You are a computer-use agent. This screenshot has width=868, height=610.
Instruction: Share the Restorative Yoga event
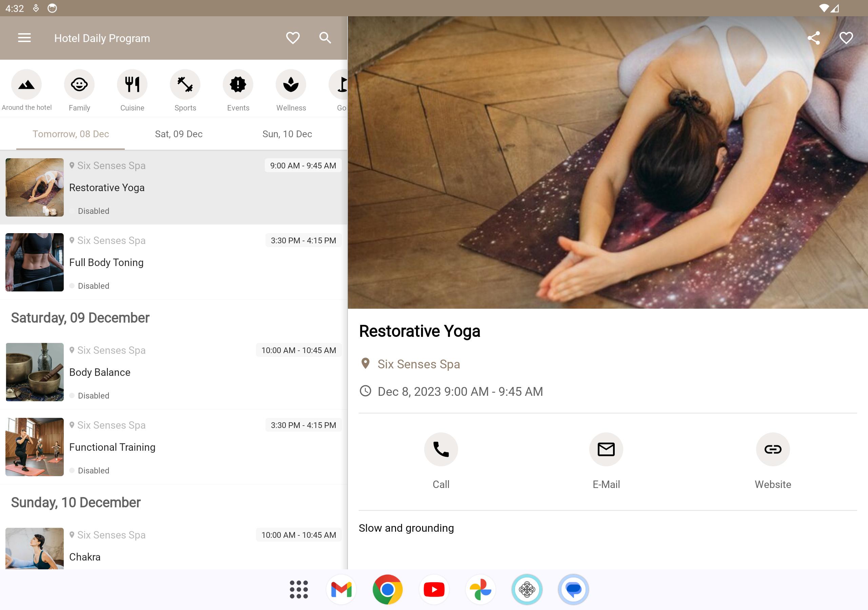click(x=813, y=38)
